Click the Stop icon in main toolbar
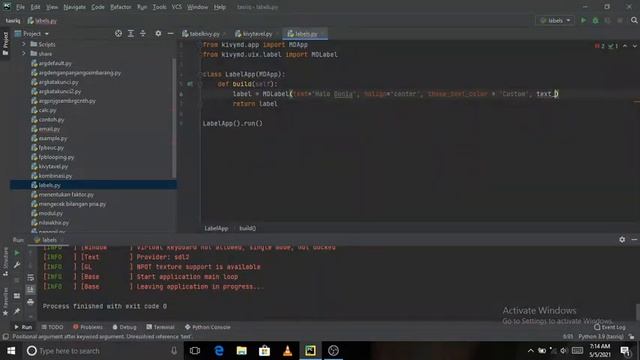Viewport: 640px width, 360px height. click(x=620, y=20)
